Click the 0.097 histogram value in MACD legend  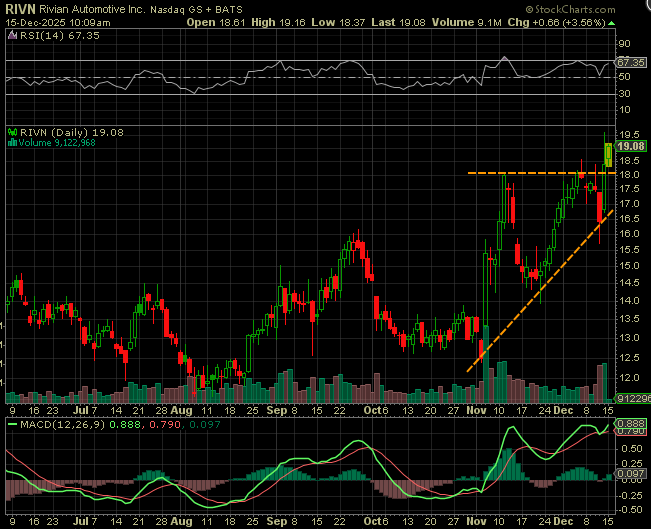click(x=205, y=425)
